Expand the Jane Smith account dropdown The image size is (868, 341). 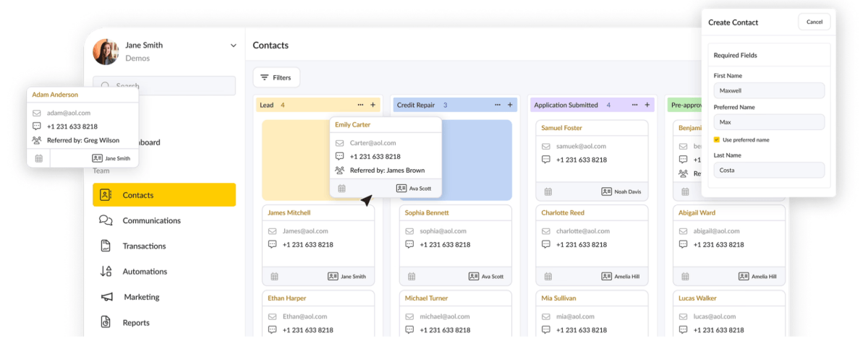pyautogui.click(x=233, y=46)
